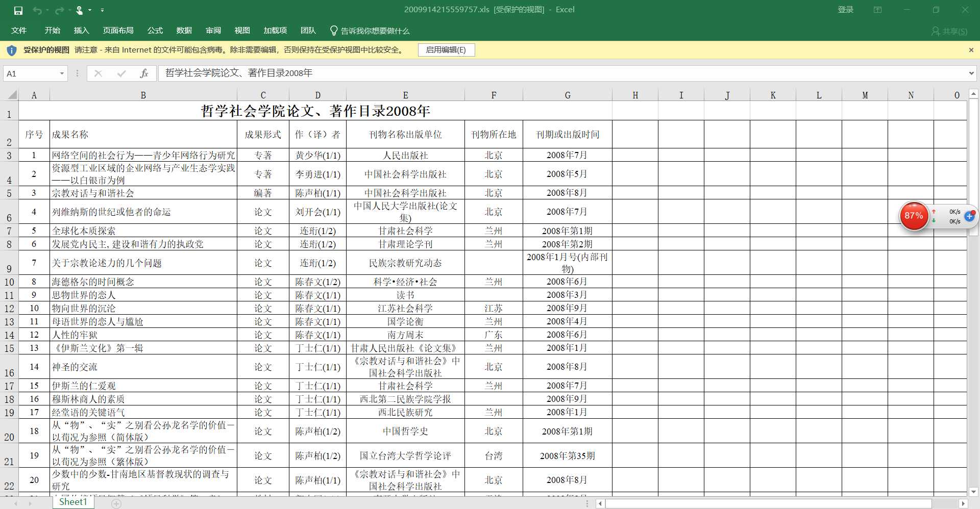This screenshot has height=509, width=980.
Task: Click the Redo arrow in the quick access toolbar
Action: point(59,10)
